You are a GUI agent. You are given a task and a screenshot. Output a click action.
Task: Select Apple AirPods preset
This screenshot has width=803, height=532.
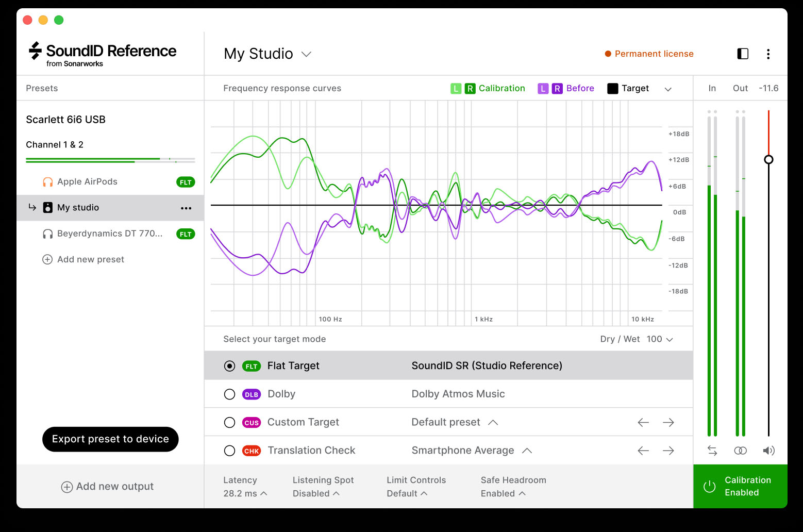[87, 182]
